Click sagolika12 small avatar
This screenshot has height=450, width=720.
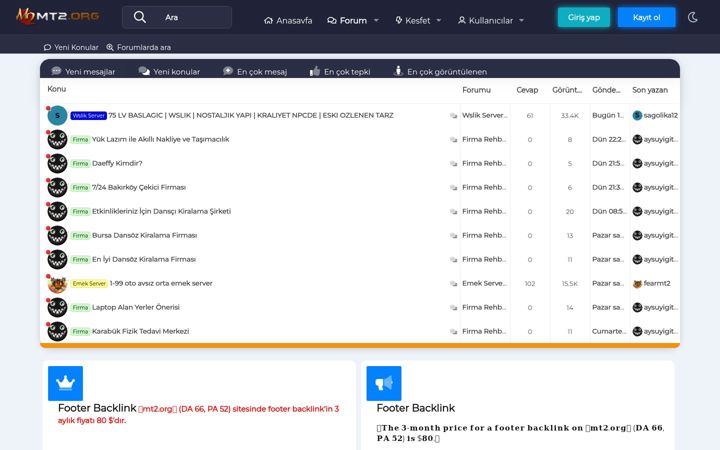[x=637, y=116]
